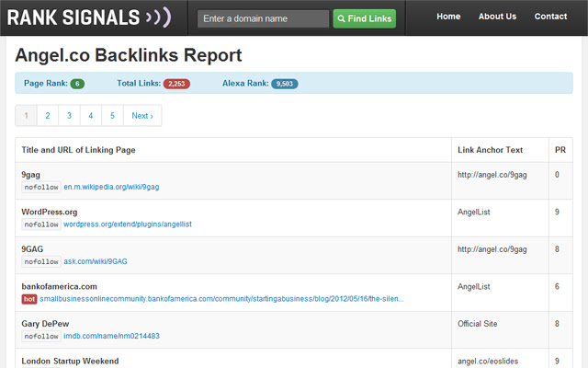Select pagination page 1
This screenshot has height=368, width=588.
(26, 116)
